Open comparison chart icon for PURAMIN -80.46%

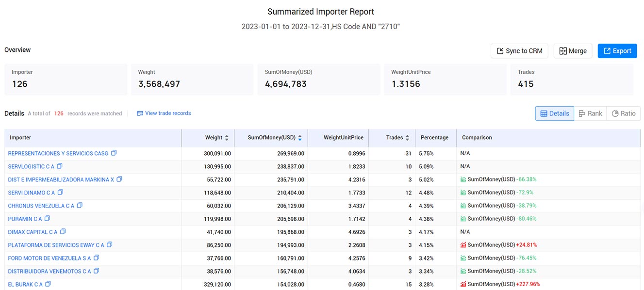point(463,219)
